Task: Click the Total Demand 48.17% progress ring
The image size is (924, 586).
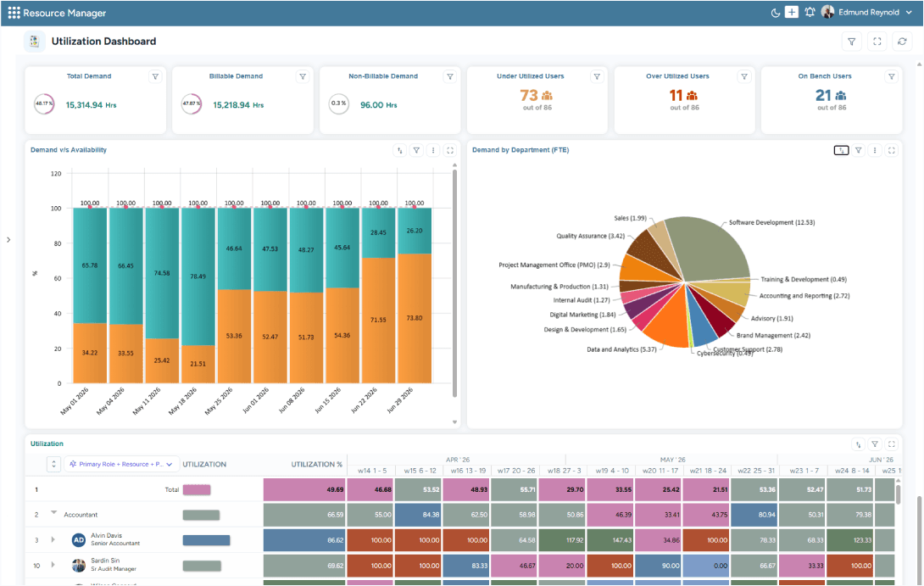Action: tap(44, 103)
